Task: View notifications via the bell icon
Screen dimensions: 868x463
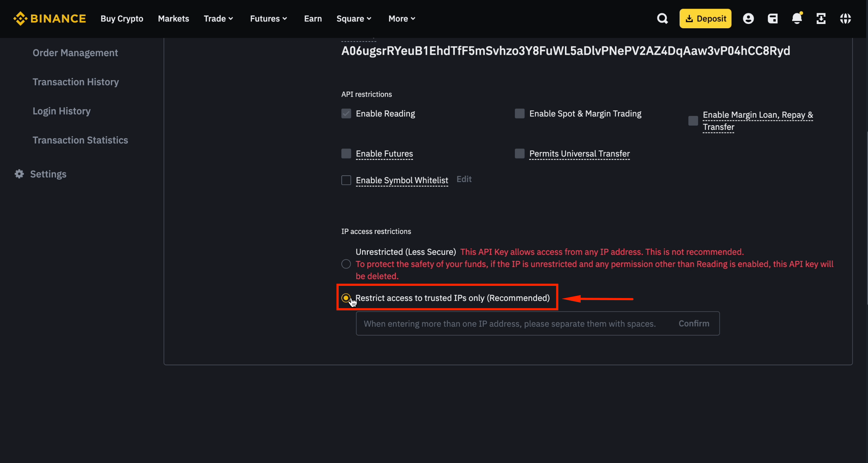Action: click(797, 18)
